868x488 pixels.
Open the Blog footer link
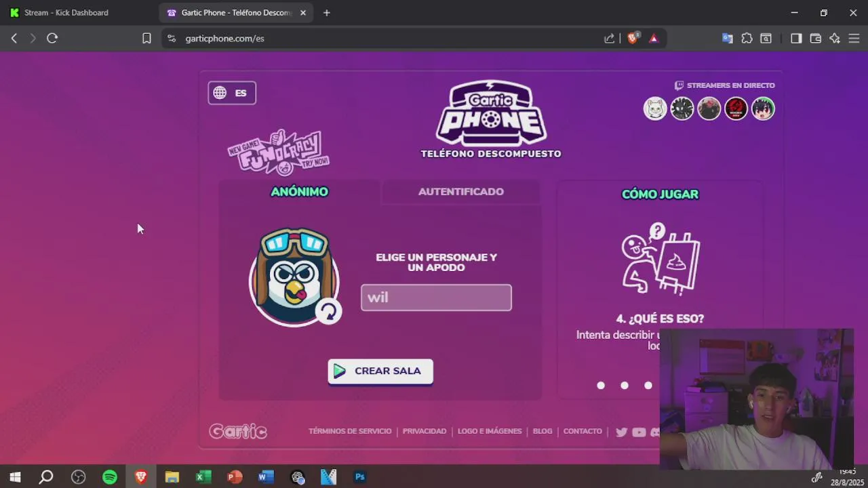click(542, 431)
